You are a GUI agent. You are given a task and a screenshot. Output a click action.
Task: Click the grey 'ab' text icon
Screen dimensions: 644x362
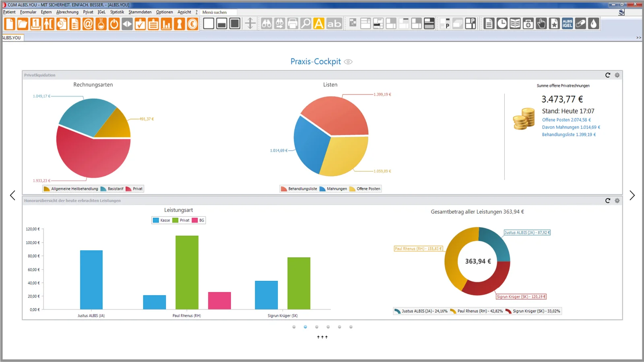tap(334, 24)
